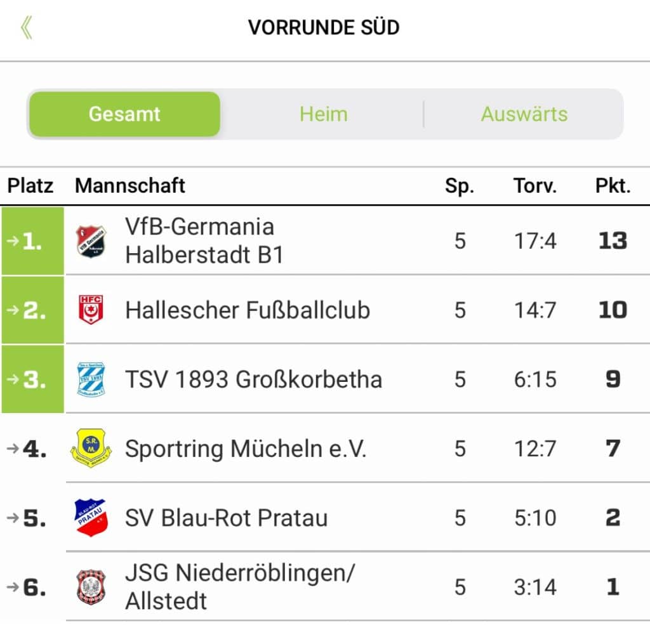Screen dimensions: 650x644
Task: Switch to the Auswärts tab
Action: tap(524, 114)
